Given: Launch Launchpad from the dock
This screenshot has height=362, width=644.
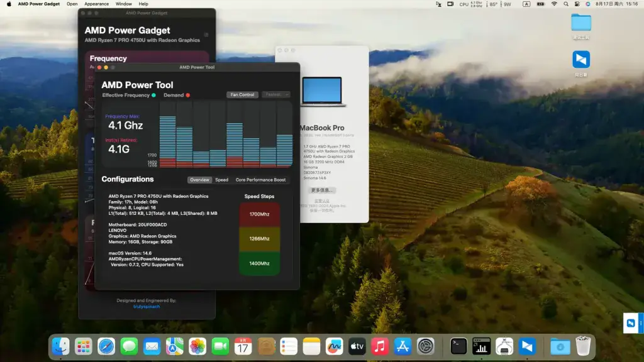Looking at the screenshot, I should click(x=84, y=346).
